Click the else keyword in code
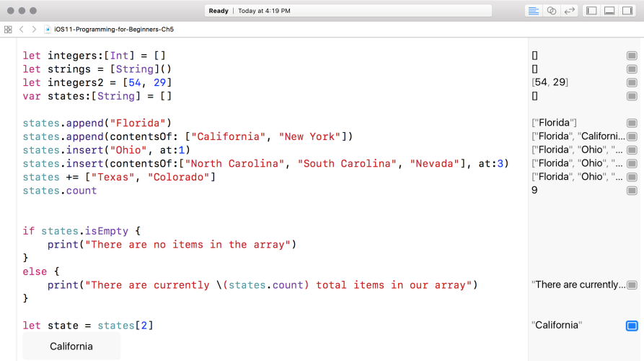644x361 pixels. (35, 271)
